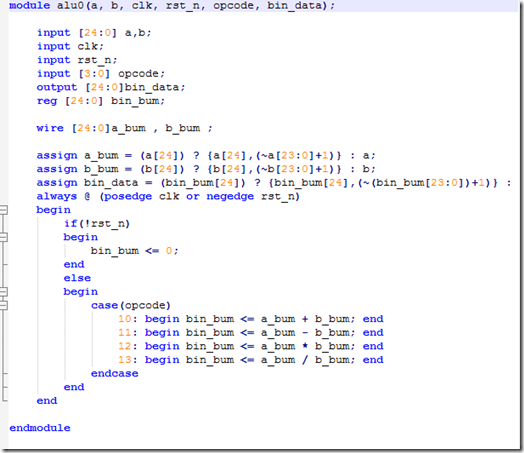Collapse the always block fold marker
Screen dimensions: 524x453
3,210
